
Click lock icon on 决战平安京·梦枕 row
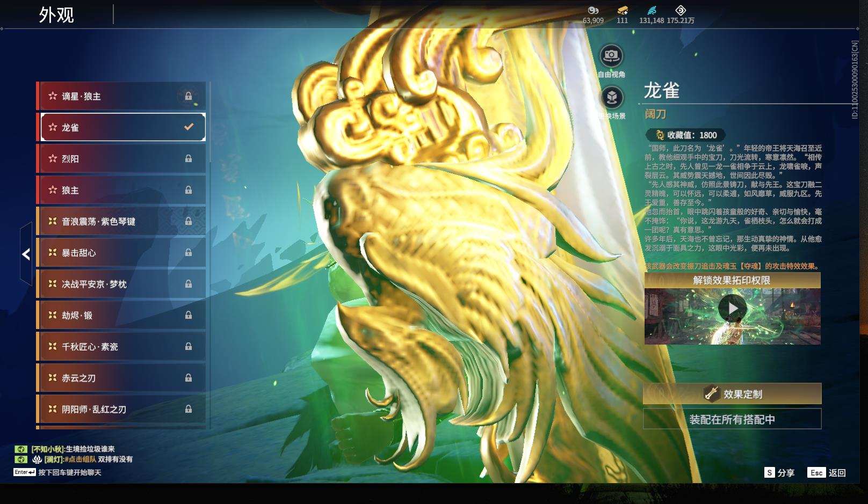(x=189, y=284)
